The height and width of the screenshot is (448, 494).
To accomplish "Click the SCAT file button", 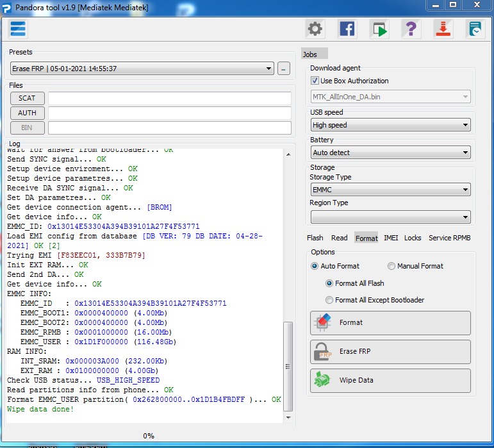I will click(27, 98).
